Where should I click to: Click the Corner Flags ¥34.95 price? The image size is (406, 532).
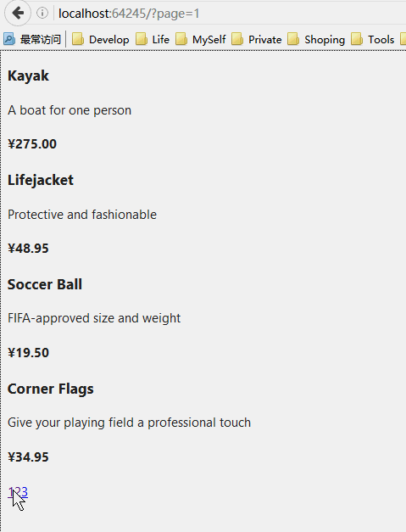click(29, 457)
